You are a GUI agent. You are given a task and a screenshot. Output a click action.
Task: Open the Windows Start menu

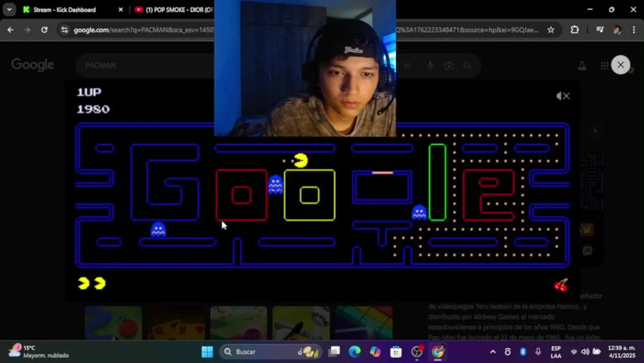point(207,351)
